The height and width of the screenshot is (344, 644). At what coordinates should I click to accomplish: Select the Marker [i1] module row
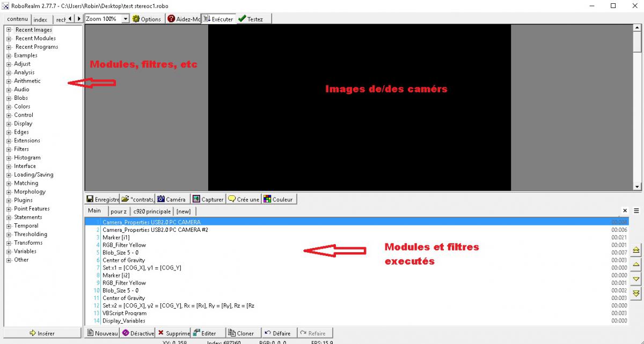[x=356, y=237]
